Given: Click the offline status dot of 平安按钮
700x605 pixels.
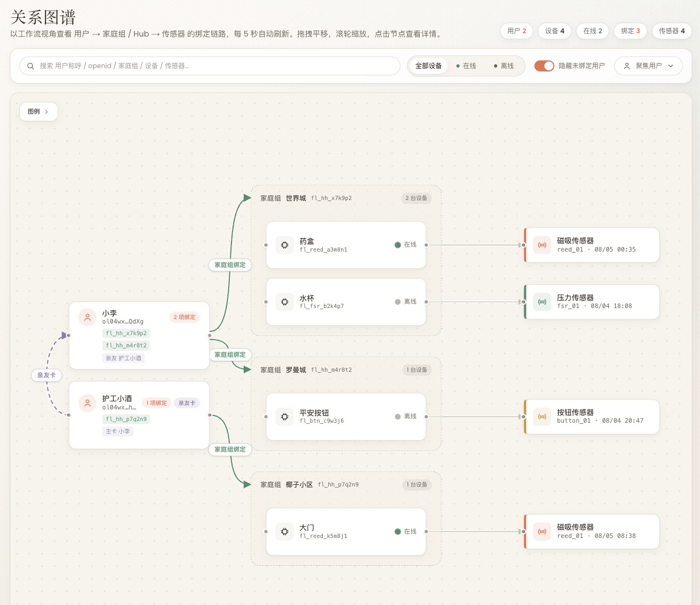Looking at the screenshot, I should (x=398, y=417).
